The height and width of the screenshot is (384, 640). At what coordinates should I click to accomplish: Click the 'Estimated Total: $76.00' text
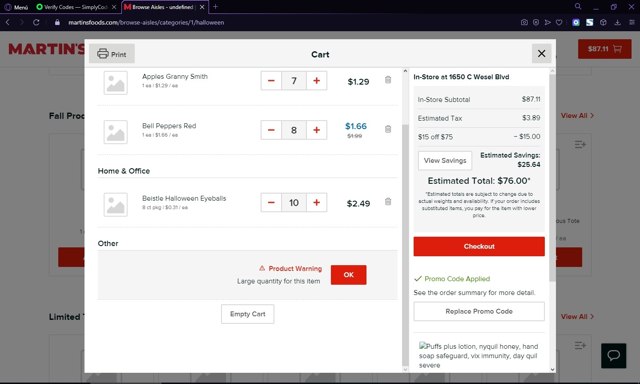tap(479, 181)
